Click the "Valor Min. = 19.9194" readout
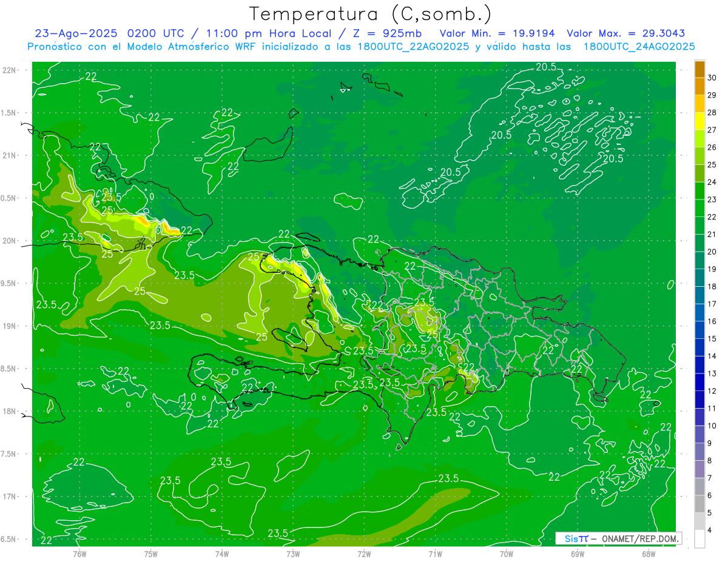The width and height of the screenshot is (728, 562). click(x=497, y=33)
